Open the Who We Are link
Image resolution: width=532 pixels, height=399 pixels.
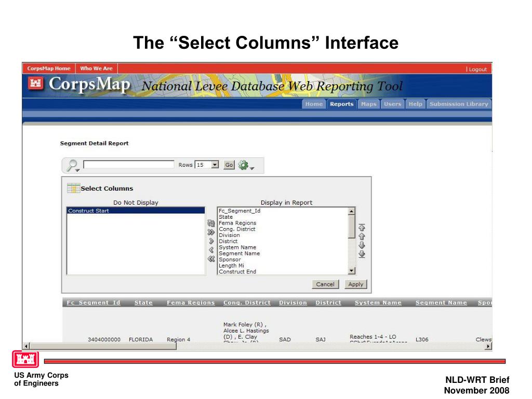[96, 69]
